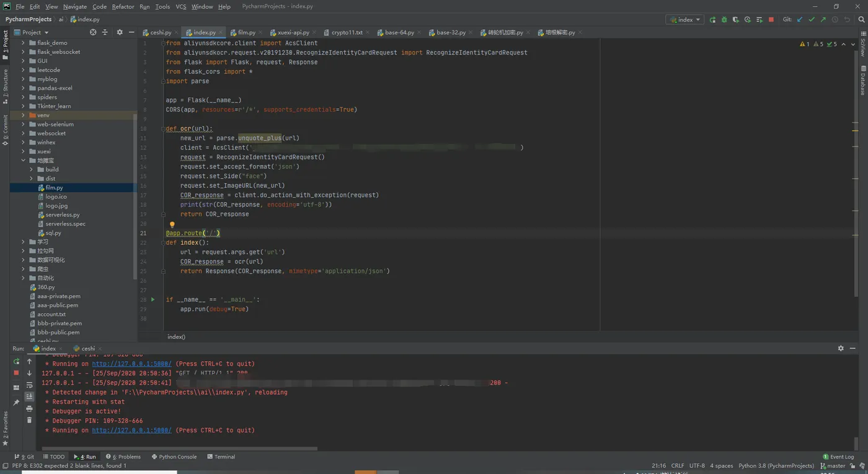This screenshot has width=868, height=474.
Task: Expand the flask_demo folder
Action: pyautogui.click(x=24, y=43)
